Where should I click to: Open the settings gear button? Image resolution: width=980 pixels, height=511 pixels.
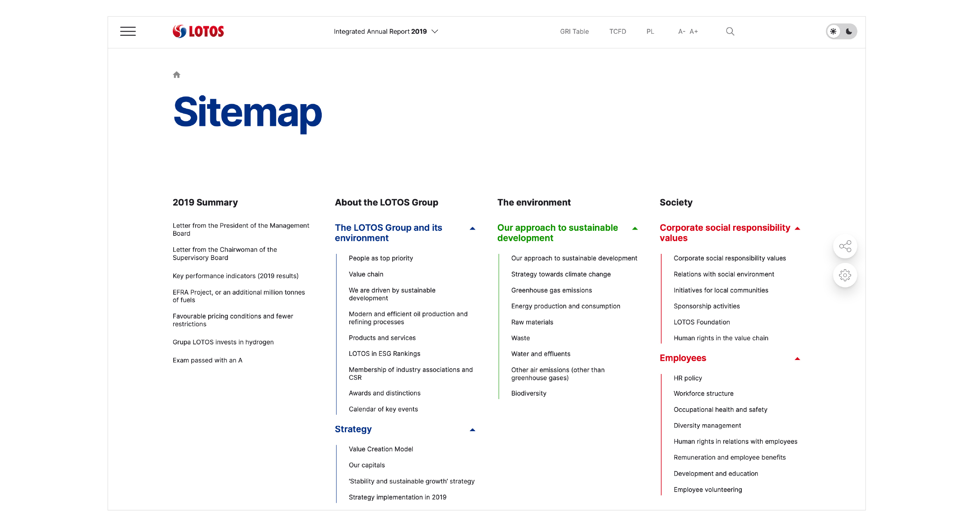pos(845,275)
